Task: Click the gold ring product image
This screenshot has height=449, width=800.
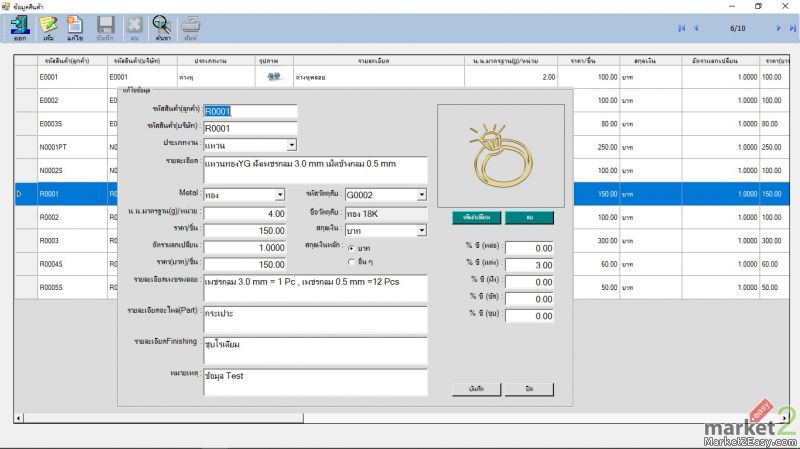Action: click(x=500, y=154)
